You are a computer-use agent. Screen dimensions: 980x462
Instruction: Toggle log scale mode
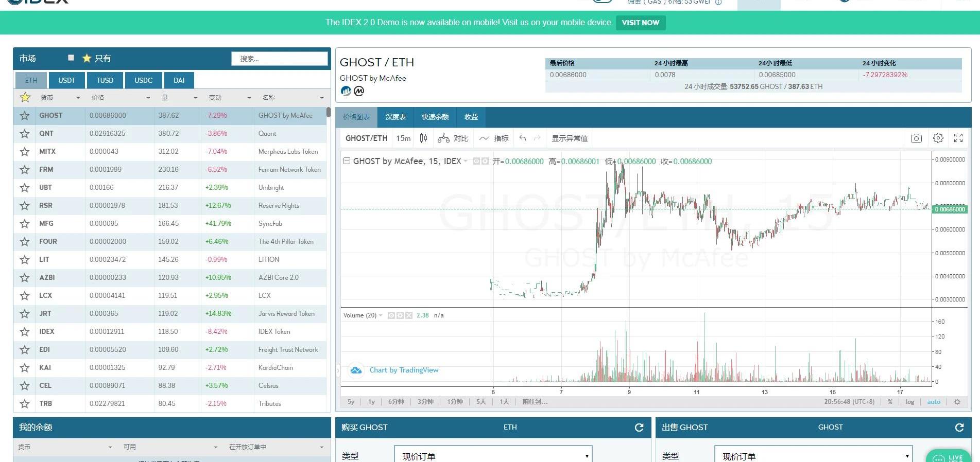(x=910, y=402)
